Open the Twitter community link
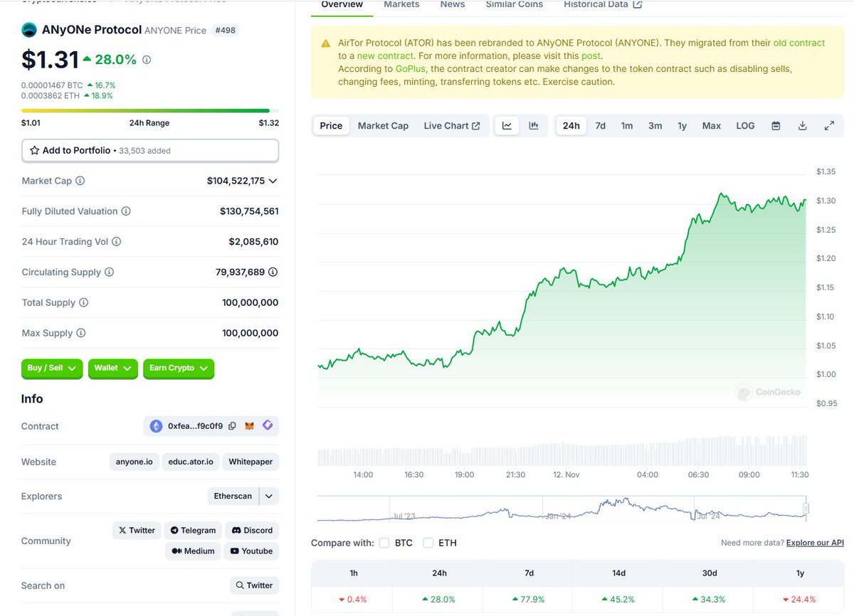This screenshot has width=854, height=616. (137, 531)
